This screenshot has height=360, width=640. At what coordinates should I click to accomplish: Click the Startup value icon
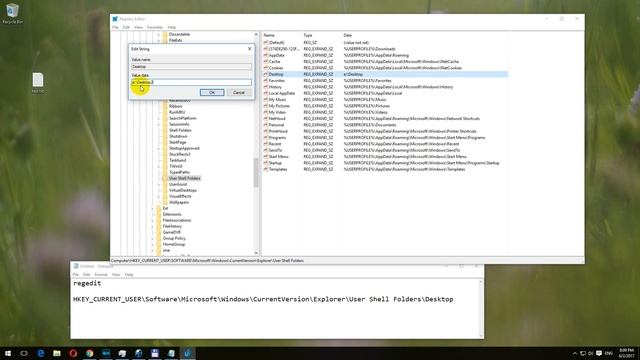point(266,163)
